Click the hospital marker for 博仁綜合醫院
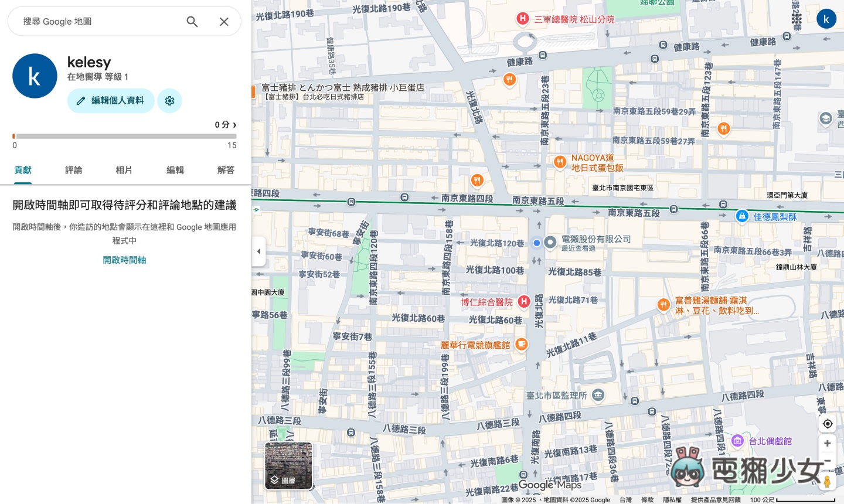Image resolution: width=844 pixels, height=504 pixels. point(523,302)
